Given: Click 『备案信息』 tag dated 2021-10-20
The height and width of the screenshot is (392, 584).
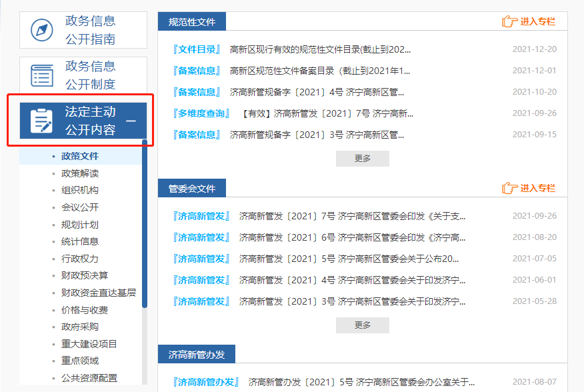Looking at the screenshot, I should [x=196, y=92].
